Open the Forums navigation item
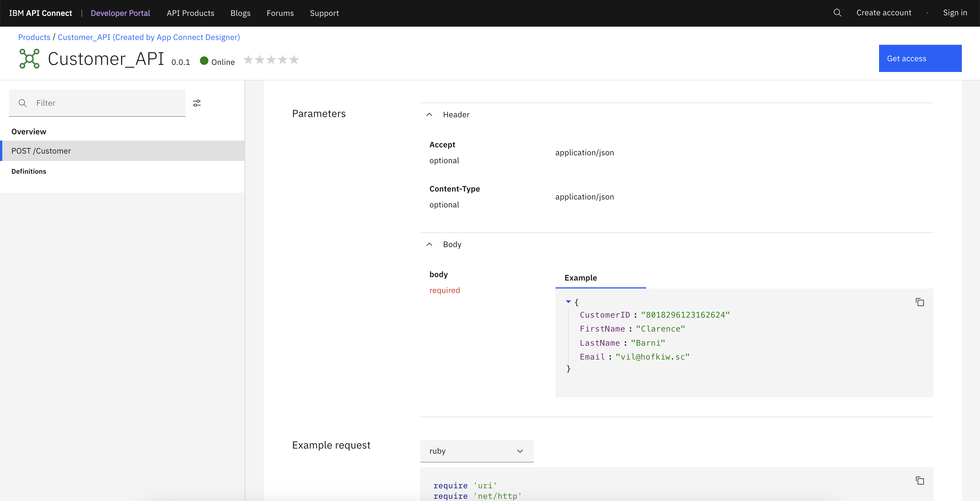980x501 pixels. point(280,13)
